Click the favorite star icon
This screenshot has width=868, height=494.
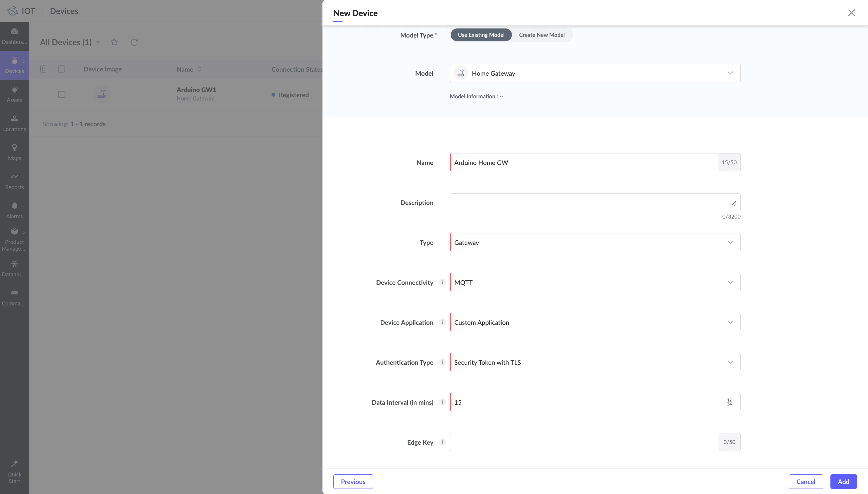pyautogui.click(x=114, y=42)
